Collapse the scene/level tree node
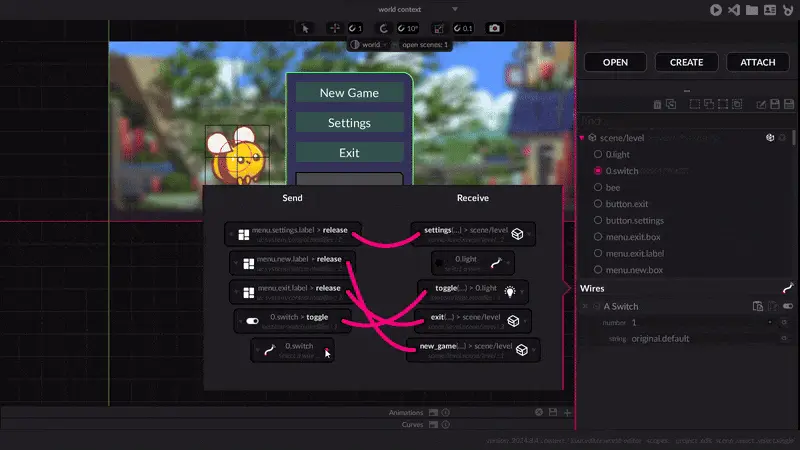 click(x=582, y=138)
